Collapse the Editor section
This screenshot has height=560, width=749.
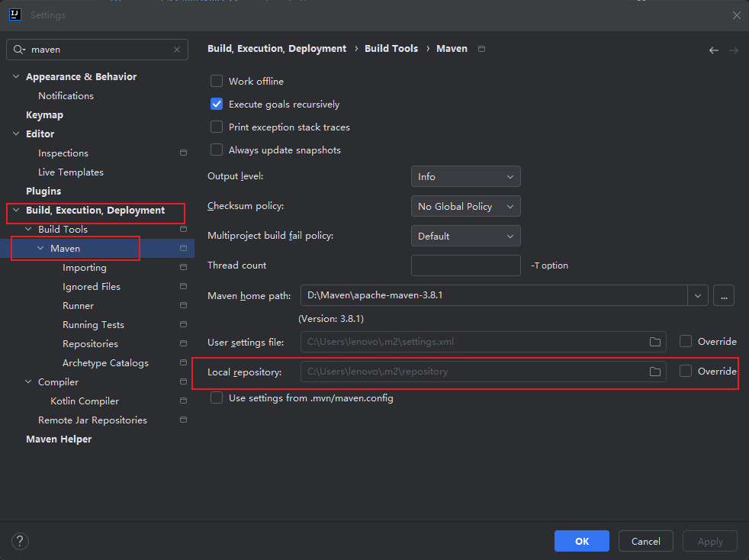click(16, 134)
